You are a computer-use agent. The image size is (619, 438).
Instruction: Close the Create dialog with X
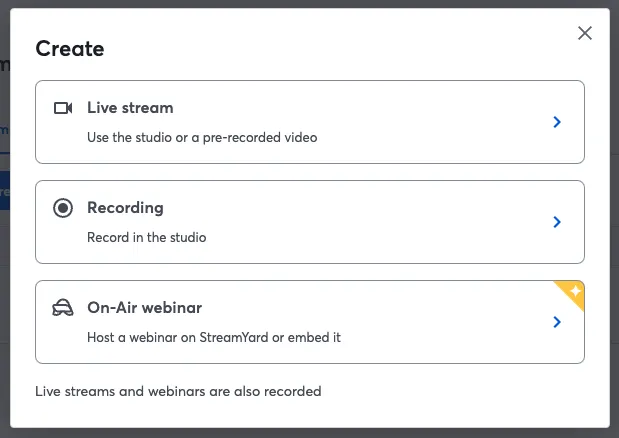point(585,33)
